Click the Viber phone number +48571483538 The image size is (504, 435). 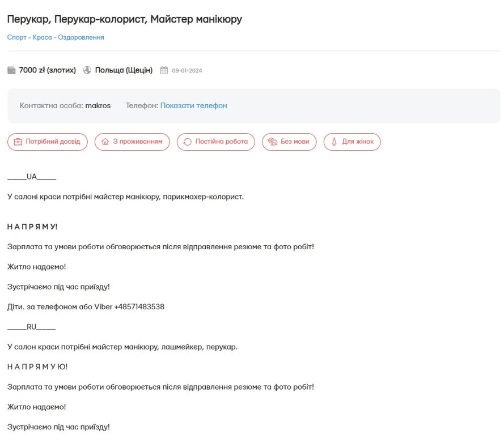pos(139,306)
